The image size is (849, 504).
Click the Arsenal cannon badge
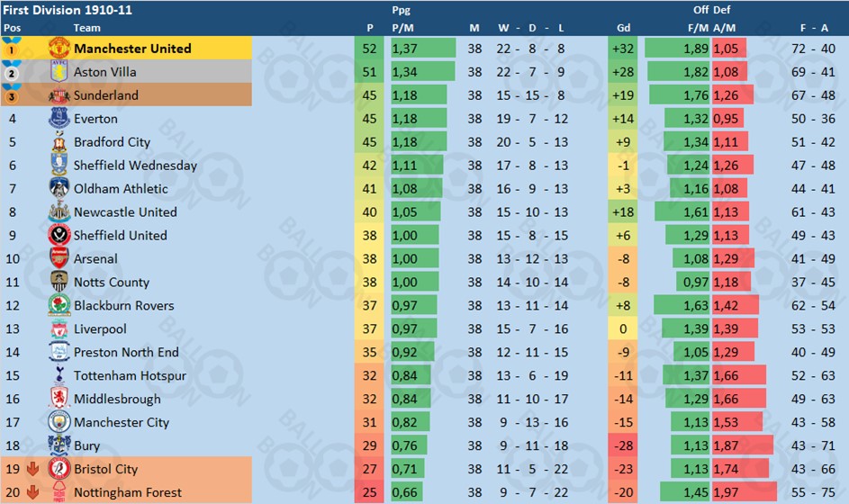(x=59, y=258)
